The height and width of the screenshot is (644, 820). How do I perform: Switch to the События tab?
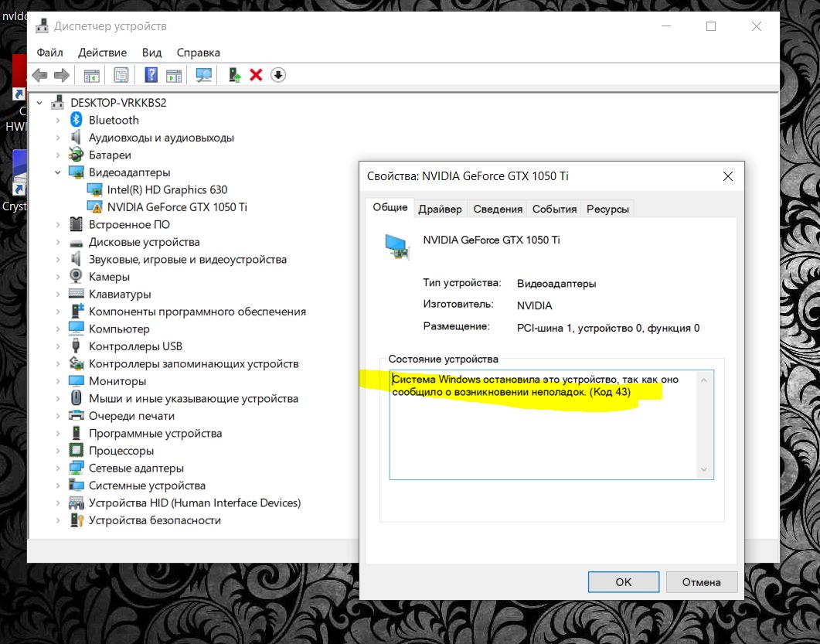pos(554,209)
